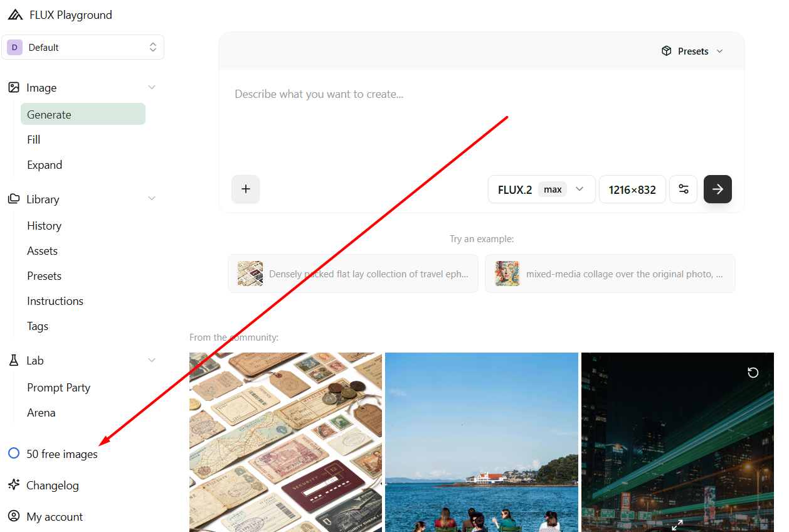Click the 50 free images link

click(x=61, y=454)
